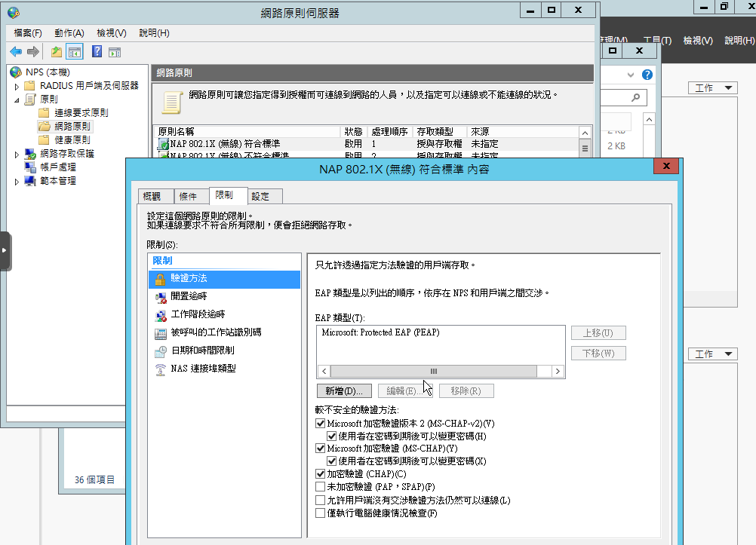This screenshot has width=756, height=545.
Task: Select the 工作階段逾時 constraint icon
Action: 161,316
